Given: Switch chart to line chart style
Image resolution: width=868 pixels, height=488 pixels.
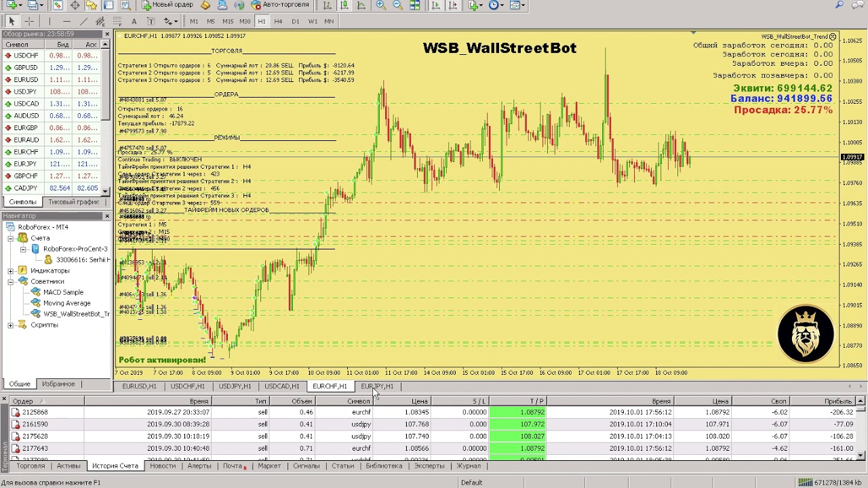Looking at the screenshot, I should pos(361,5).
